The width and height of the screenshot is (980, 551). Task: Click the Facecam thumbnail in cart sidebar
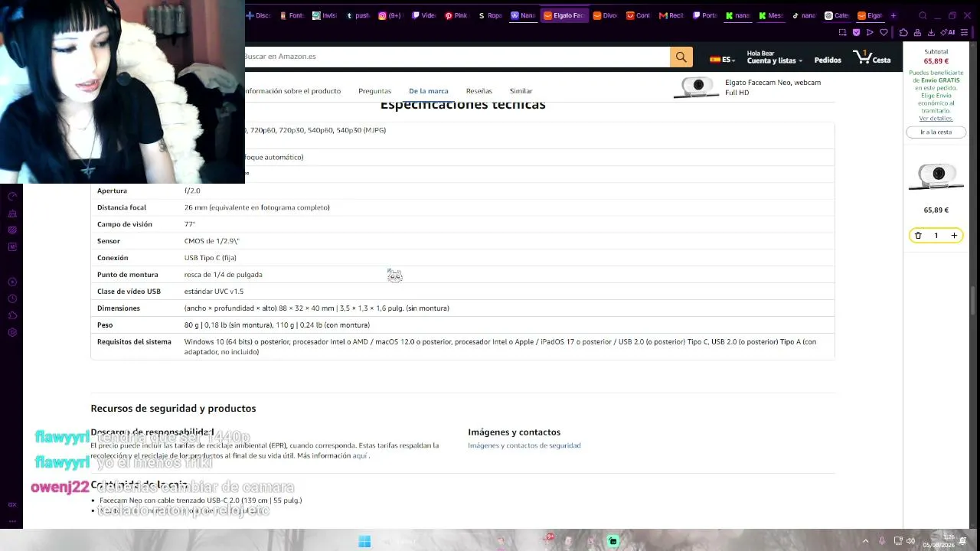click(936, 177)
